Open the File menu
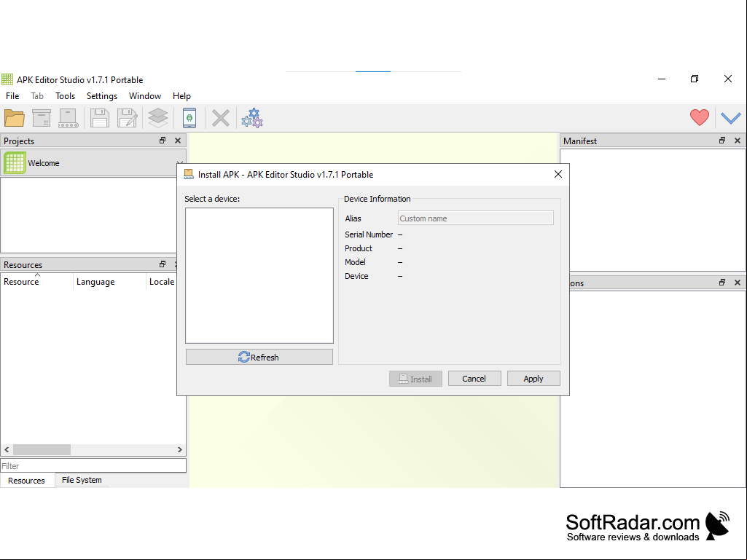The width and height of the screenshot is (747, 560). 12,95
